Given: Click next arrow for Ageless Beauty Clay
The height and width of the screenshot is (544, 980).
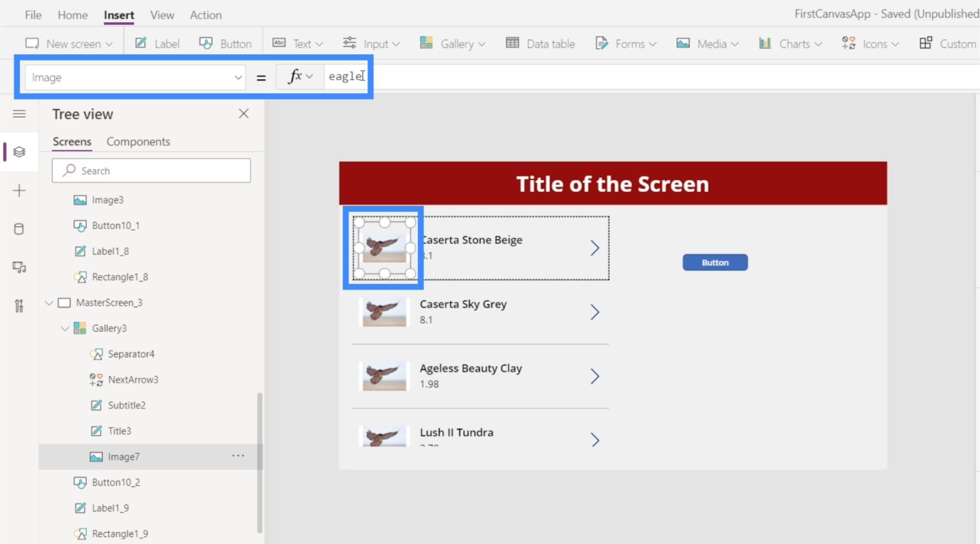Looking at the screenshot, I should pos(594,376).
